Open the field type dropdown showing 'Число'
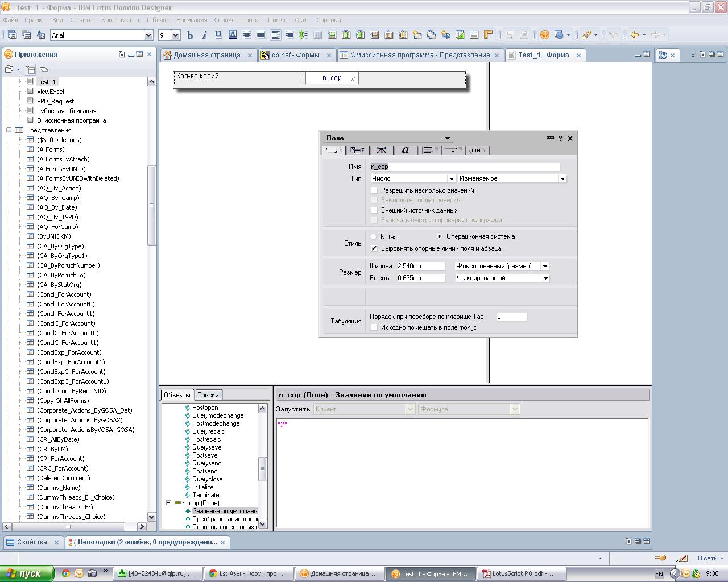Screen dimensions: 728x582 451,178
